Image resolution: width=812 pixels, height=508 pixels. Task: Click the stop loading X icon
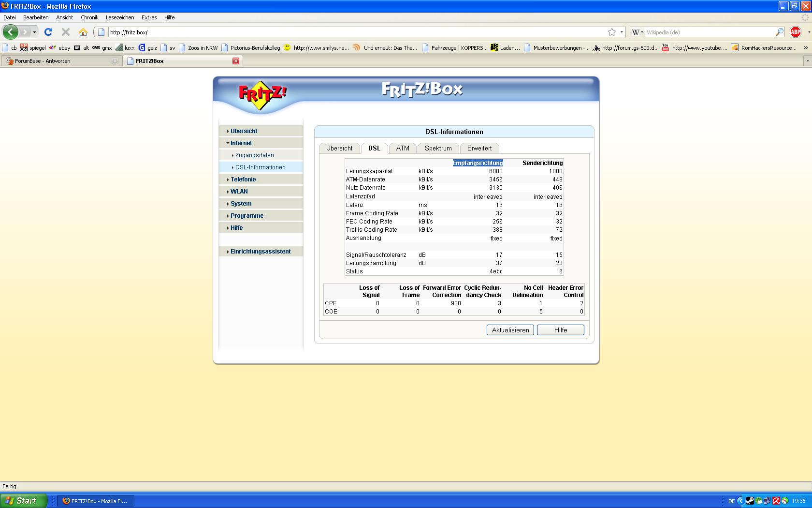point(66,32)
